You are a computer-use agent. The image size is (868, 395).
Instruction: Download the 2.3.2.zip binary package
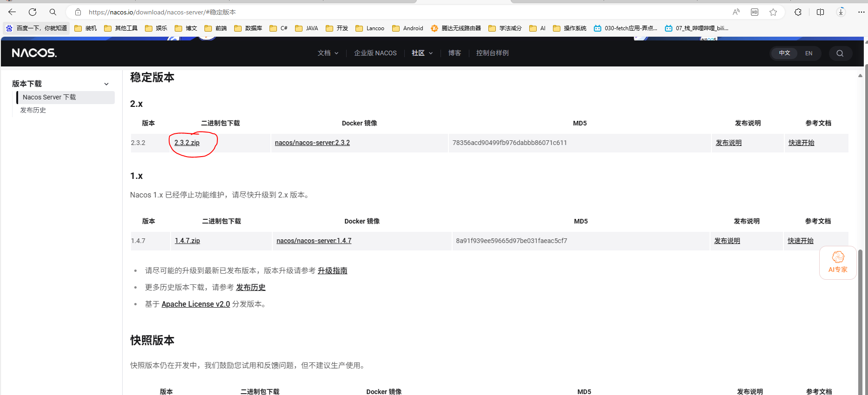click(x=187, y=143)
